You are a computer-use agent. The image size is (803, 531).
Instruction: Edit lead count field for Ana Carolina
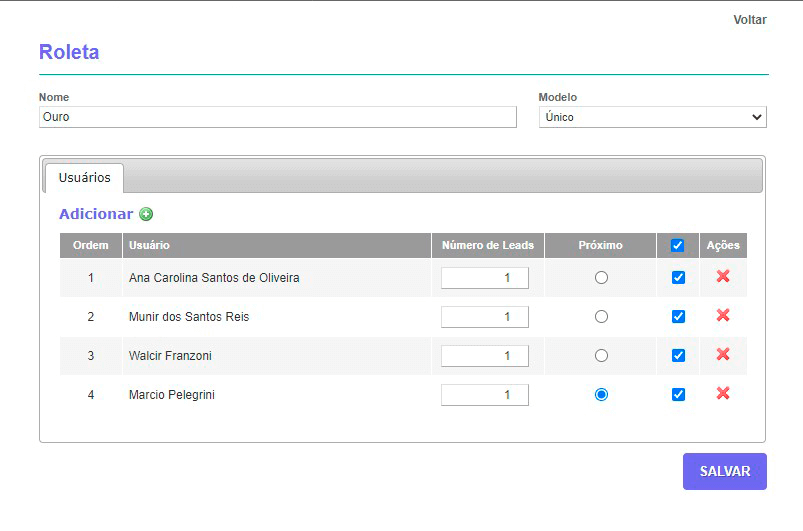pos(485,278)
